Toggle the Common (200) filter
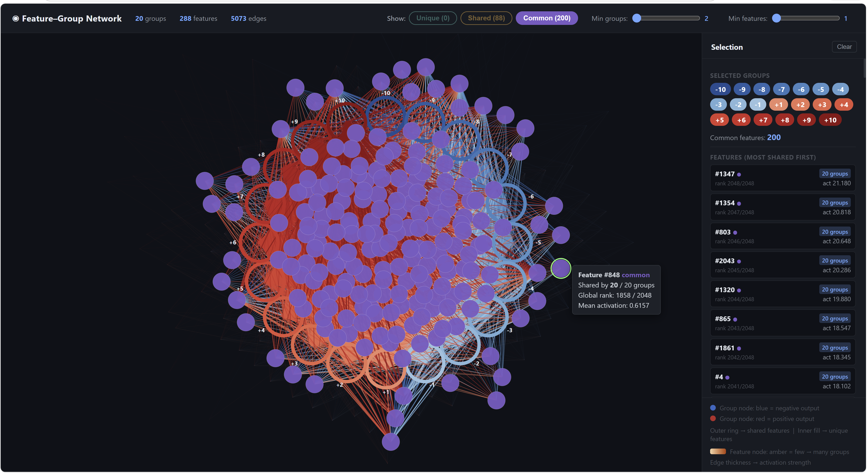Image resolution: width=868 pixels, height=473 pixels. click(x=547, y=18)
